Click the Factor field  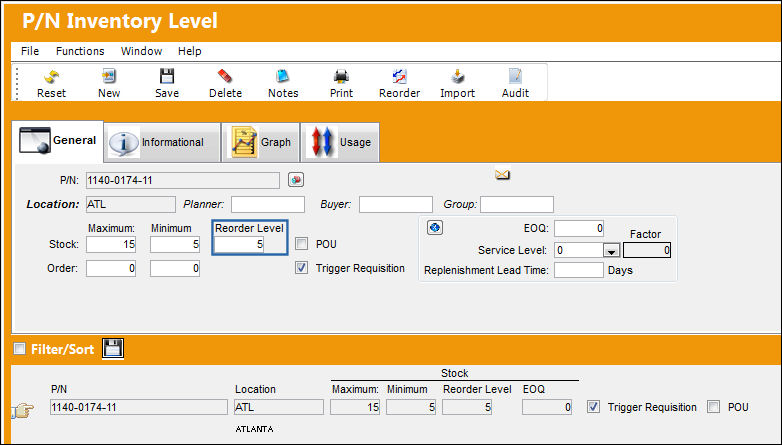click(647, 250)
